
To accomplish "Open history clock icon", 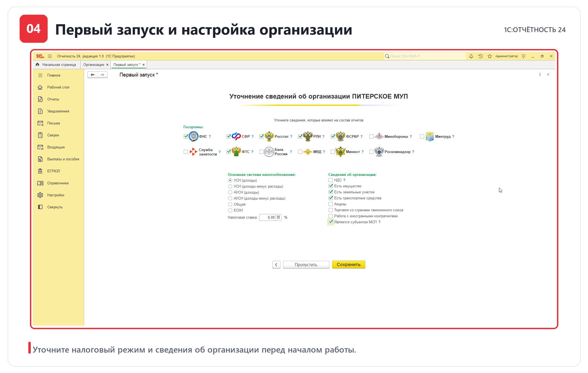I will (480, 56).
